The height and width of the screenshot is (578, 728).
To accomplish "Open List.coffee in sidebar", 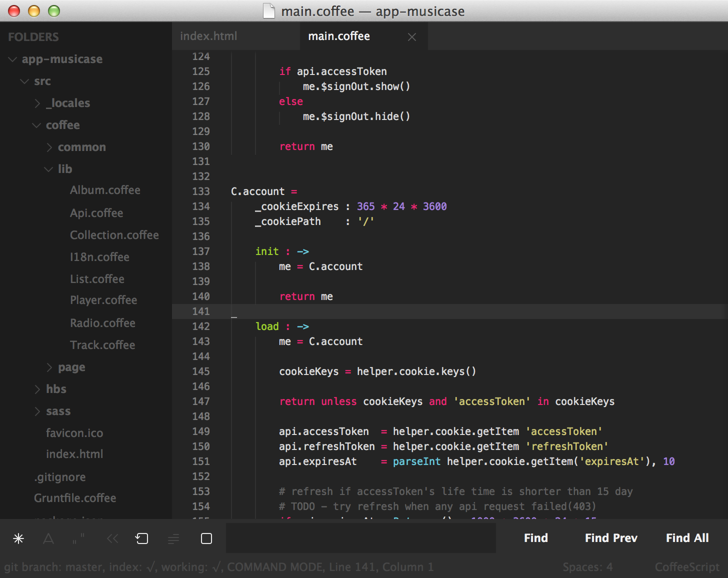I will pyautogui.click(x=97, y=279).
